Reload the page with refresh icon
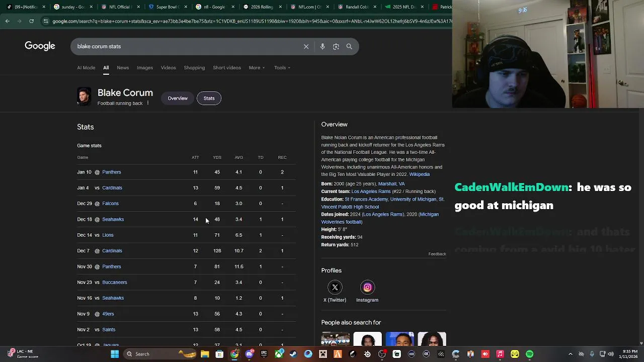 (31, 21)
